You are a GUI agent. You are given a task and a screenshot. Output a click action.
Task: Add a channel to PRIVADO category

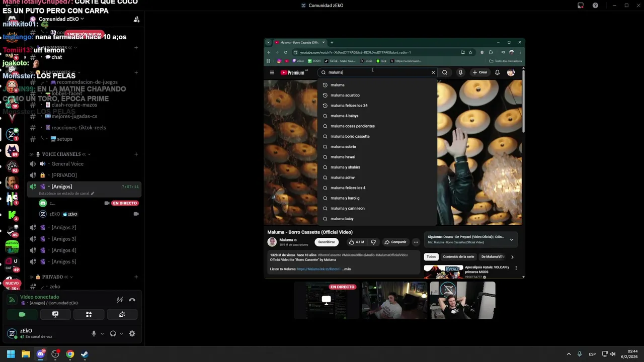pyautogui.click(x=136, y=277)
